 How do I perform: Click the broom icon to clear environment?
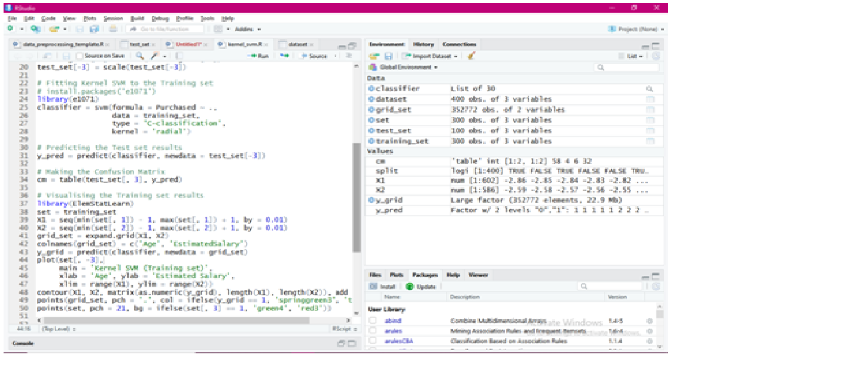(471, 56)
